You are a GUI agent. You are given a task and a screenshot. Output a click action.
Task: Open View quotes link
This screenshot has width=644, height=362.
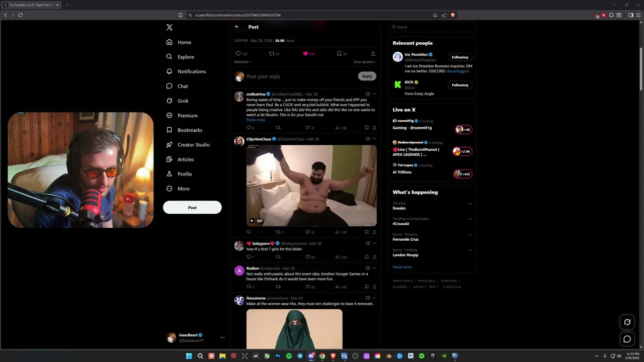pos(365,62)
